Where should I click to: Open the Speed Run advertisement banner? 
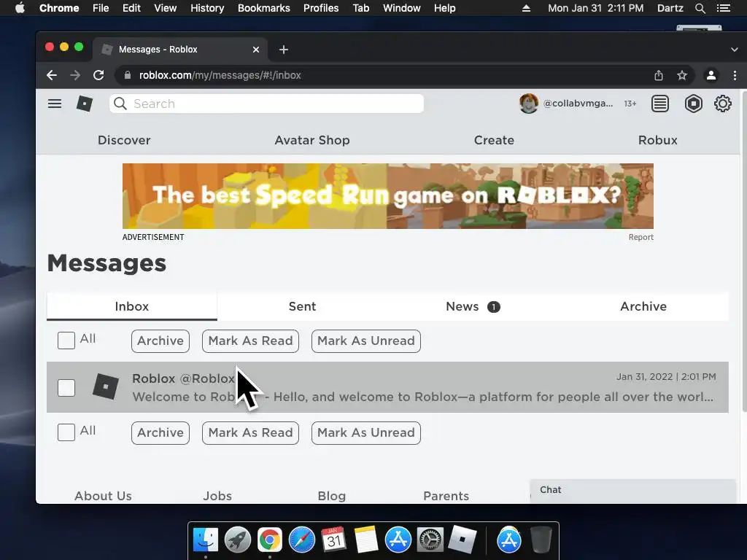click(x=388, y=196)
